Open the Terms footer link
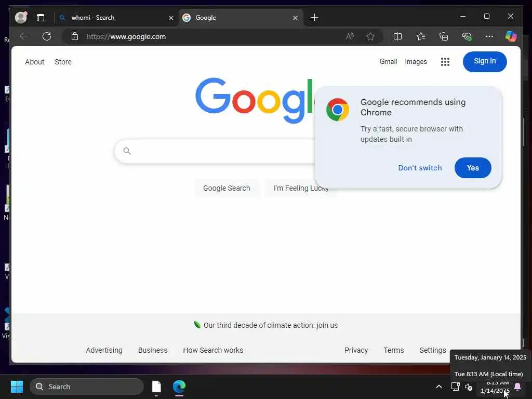532x399 pixels. coord(394,350)
